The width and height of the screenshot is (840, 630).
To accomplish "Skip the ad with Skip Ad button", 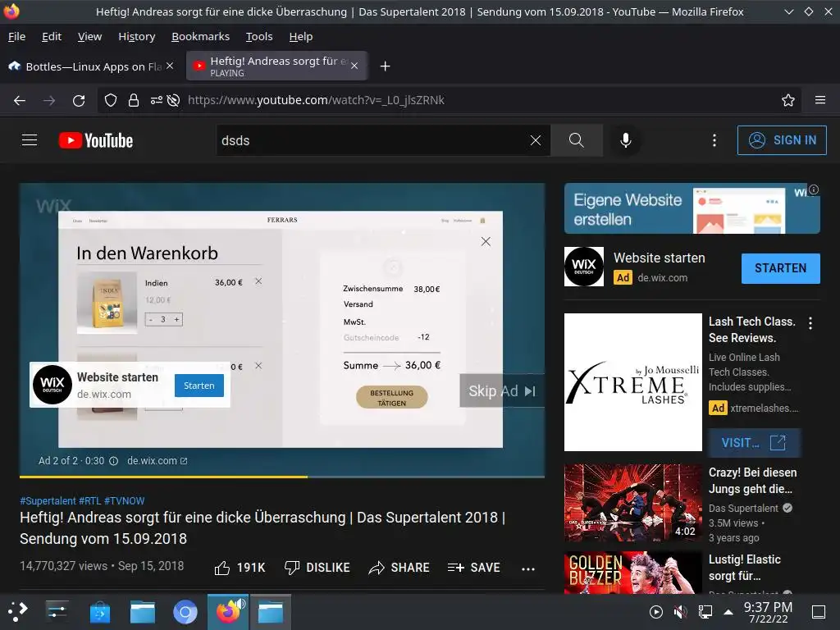I will pos(502,391).
